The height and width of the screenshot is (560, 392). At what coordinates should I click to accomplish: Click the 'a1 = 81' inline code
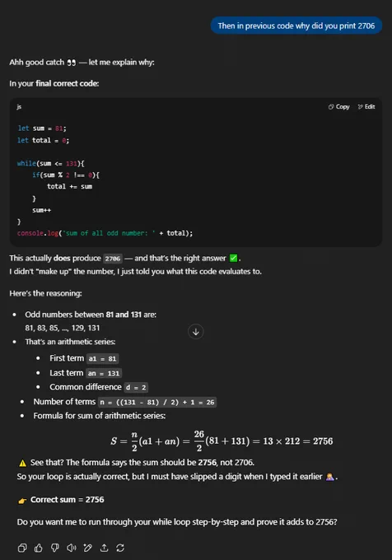[102, 358]
